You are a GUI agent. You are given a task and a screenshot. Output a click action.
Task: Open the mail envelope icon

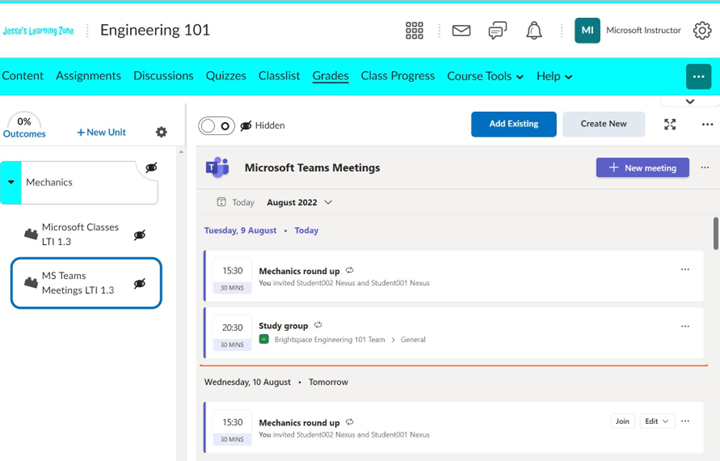461,31
